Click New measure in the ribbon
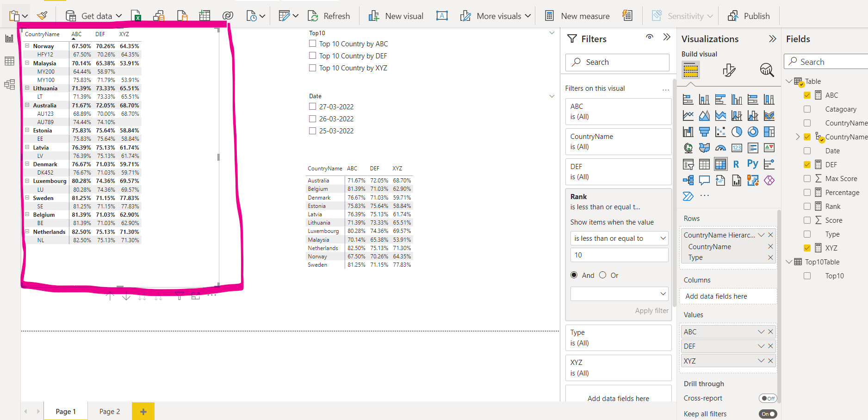Image resolution: width=868 pixels, height=420 pixels. [x=577, y=16]
